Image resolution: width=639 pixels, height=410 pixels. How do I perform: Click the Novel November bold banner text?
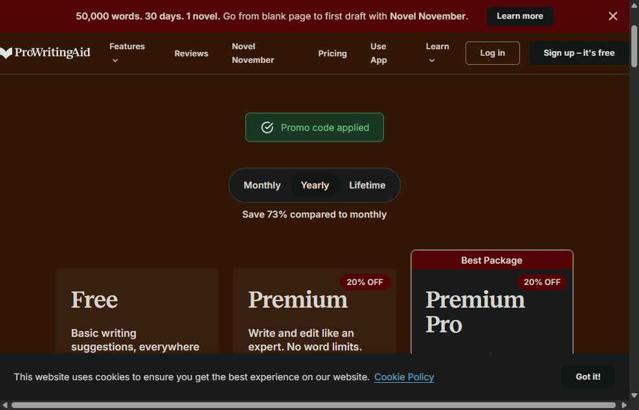click(x=428, y=16)
